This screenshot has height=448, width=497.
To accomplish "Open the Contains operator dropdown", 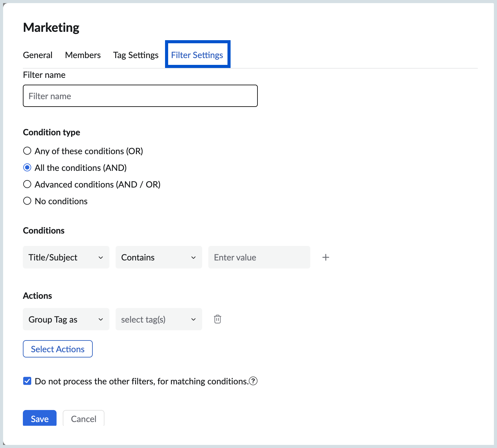I will point(159,257).
